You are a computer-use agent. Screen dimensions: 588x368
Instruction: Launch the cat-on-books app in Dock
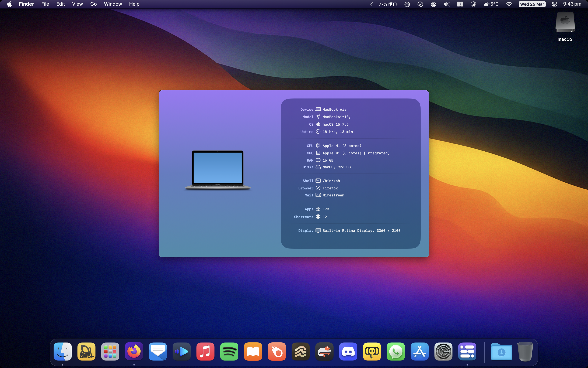click(325, 352)
